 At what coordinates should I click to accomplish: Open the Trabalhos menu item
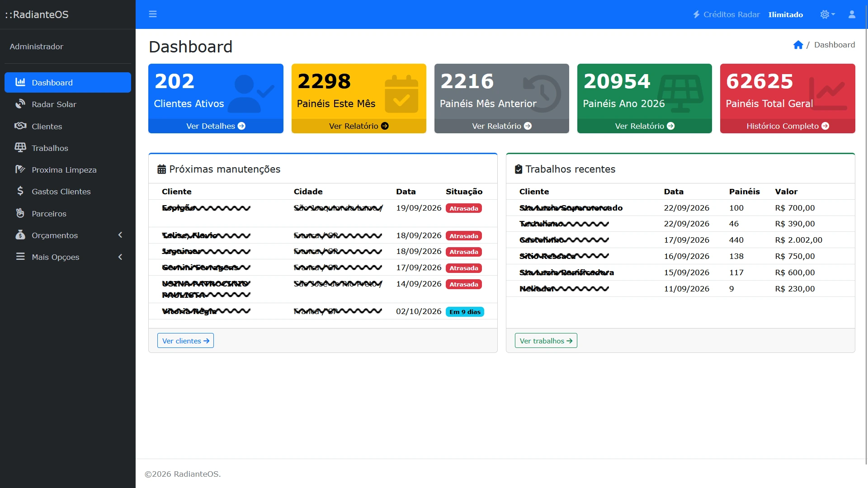[68, 148]
